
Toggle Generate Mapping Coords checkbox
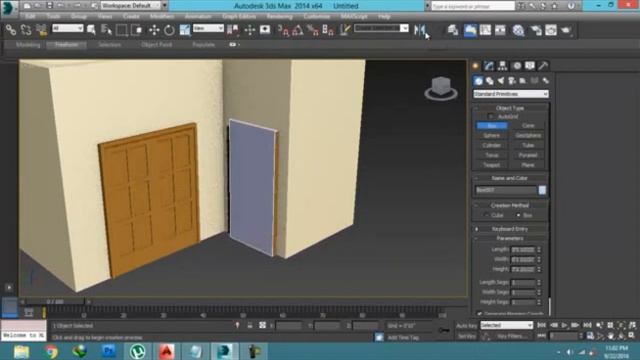click(x=479, y=313)
